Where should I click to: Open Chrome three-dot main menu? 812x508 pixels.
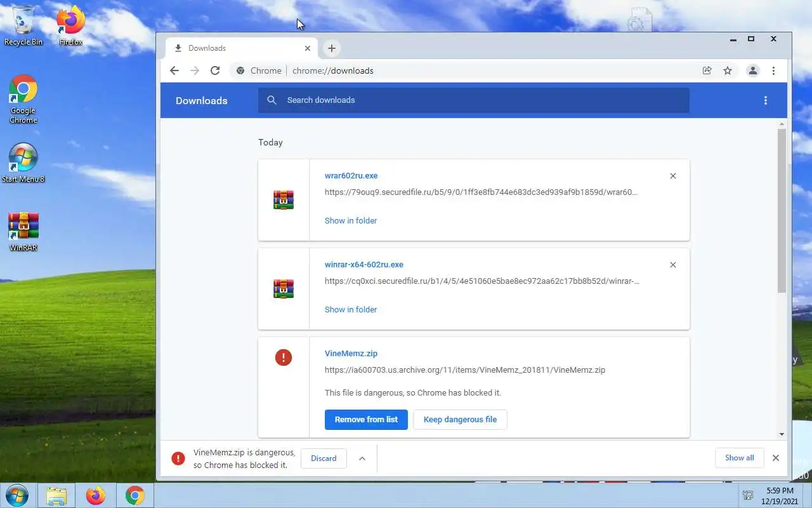pos(773,70)
